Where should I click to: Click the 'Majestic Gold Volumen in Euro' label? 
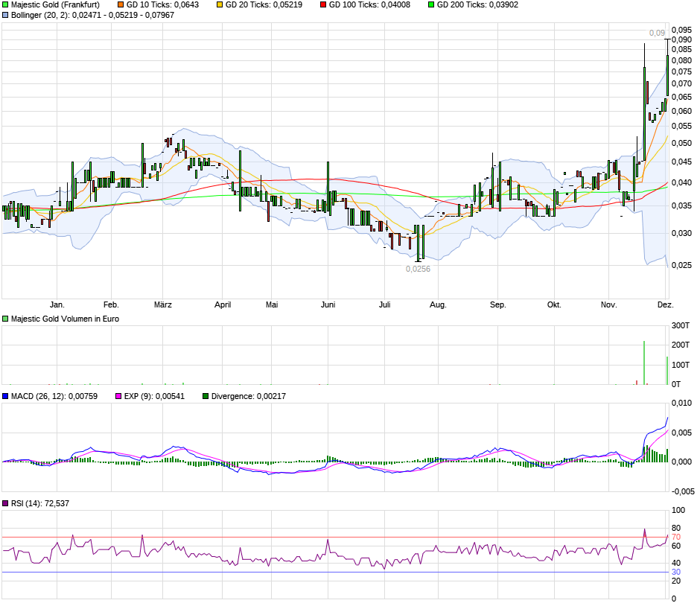[66, 319]
